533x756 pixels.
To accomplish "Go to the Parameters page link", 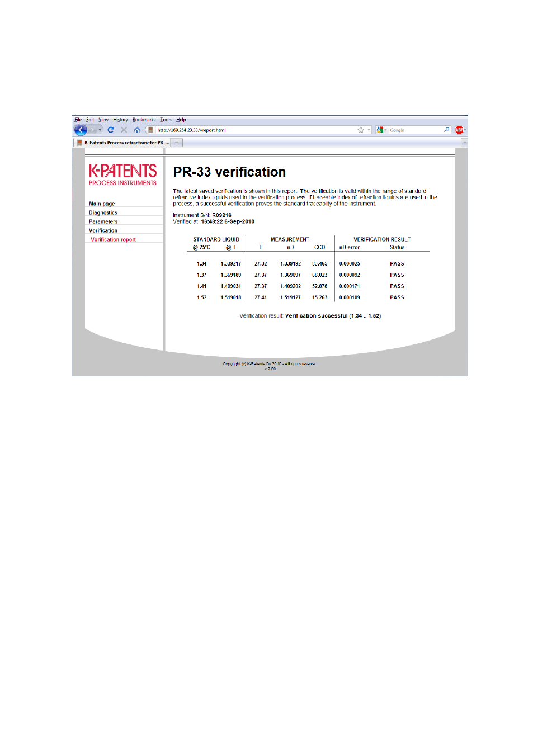I will pos(103,221).
